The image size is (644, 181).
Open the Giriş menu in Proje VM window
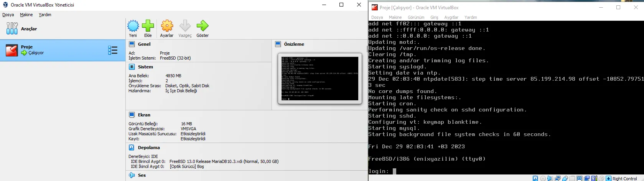click(x=434, y=17)
